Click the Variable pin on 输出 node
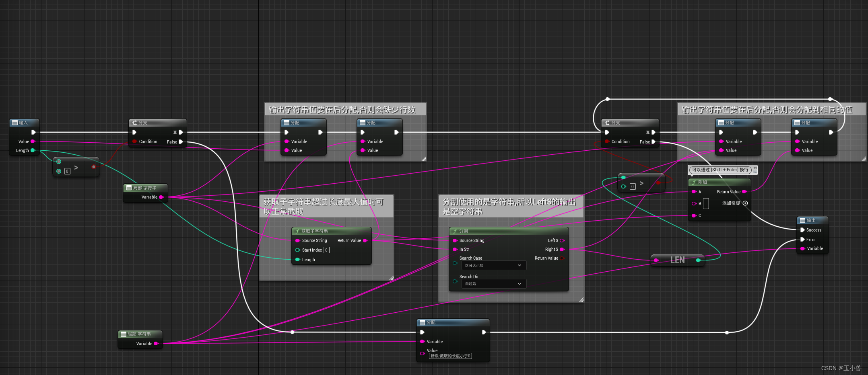The image size is (868, 375). [x=802, y=248]
